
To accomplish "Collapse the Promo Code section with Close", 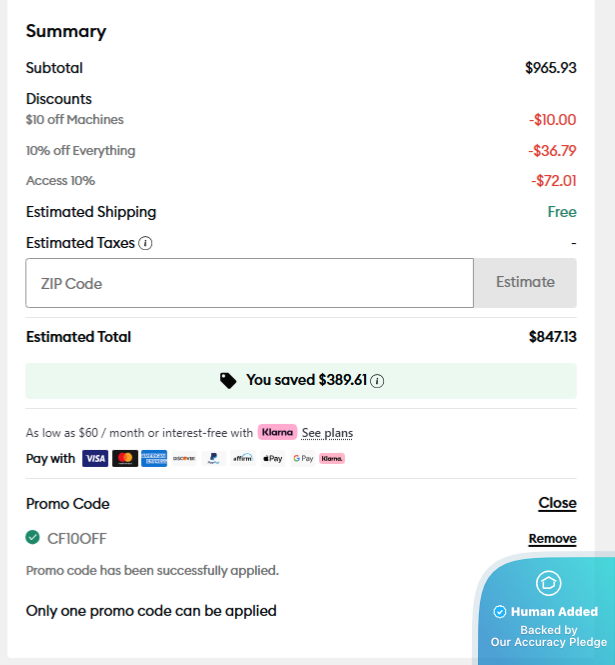I will 557,503.
